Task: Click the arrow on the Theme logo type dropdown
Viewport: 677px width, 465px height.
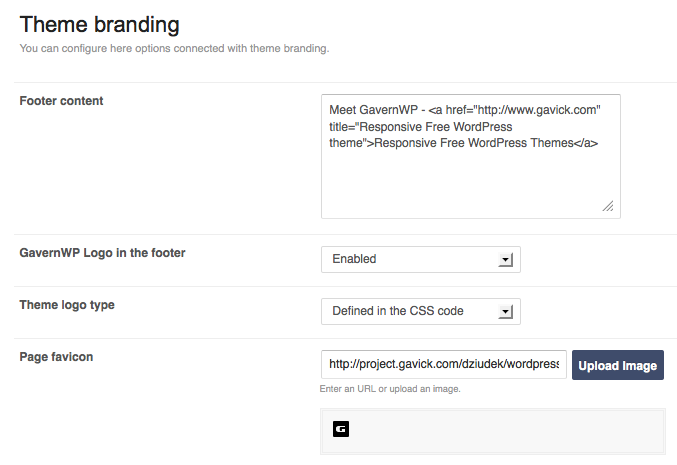Action: [505, 312]
